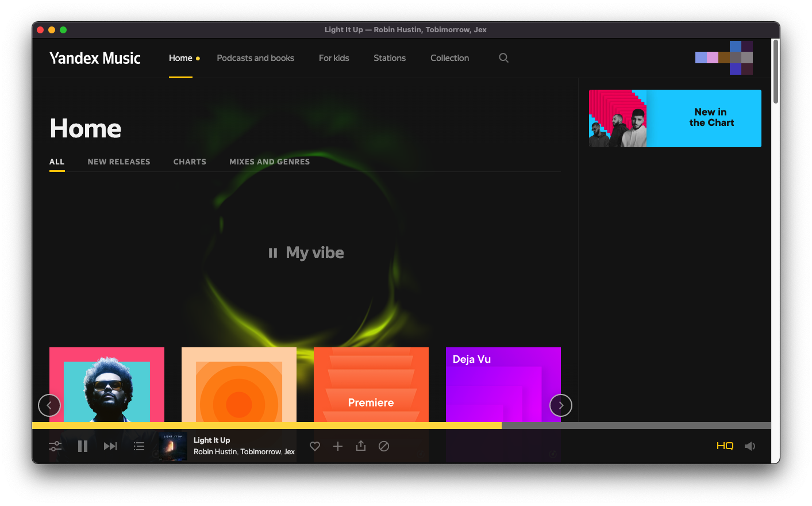812x506 pixels.
Task: Pause the current track in player bar
Action: pos(83,446)
